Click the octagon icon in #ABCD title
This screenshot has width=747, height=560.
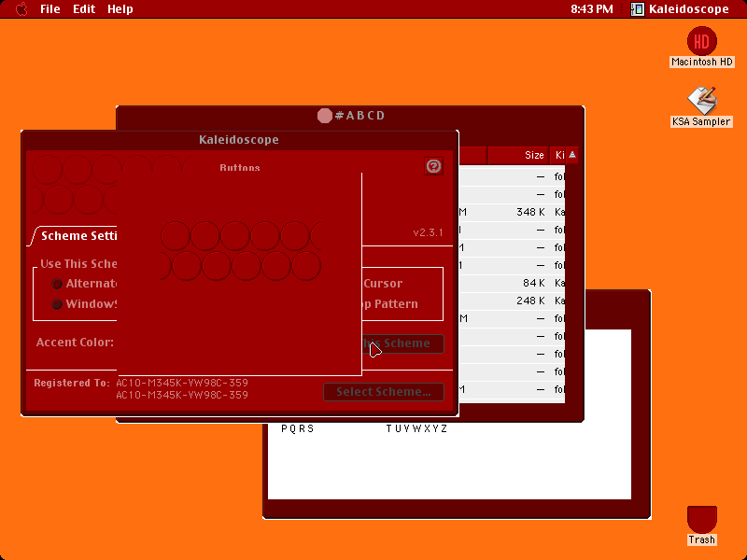tap(324, 116)
